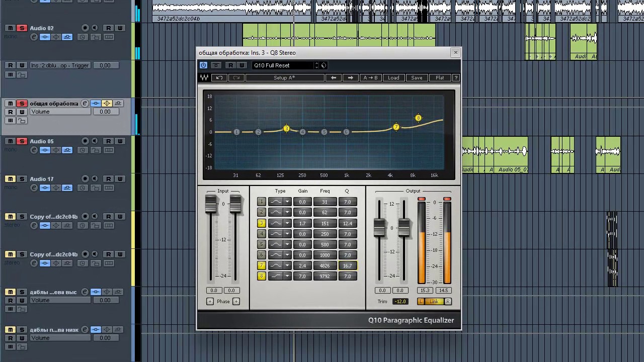Click band 7 Q value 16.7
The height and width of the screenshot is (362, 644).
347,265
